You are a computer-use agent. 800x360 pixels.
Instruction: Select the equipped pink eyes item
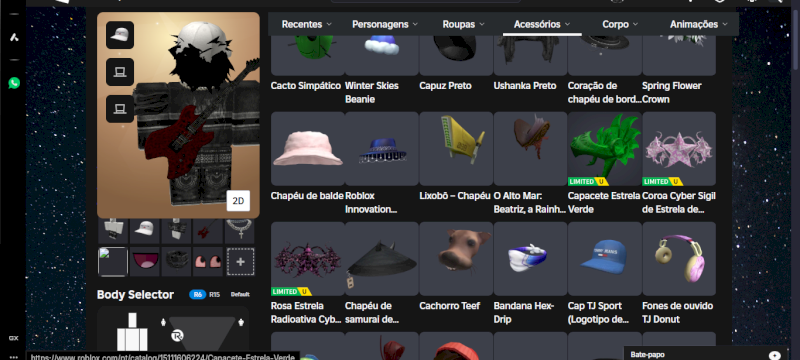coord(208,262)
